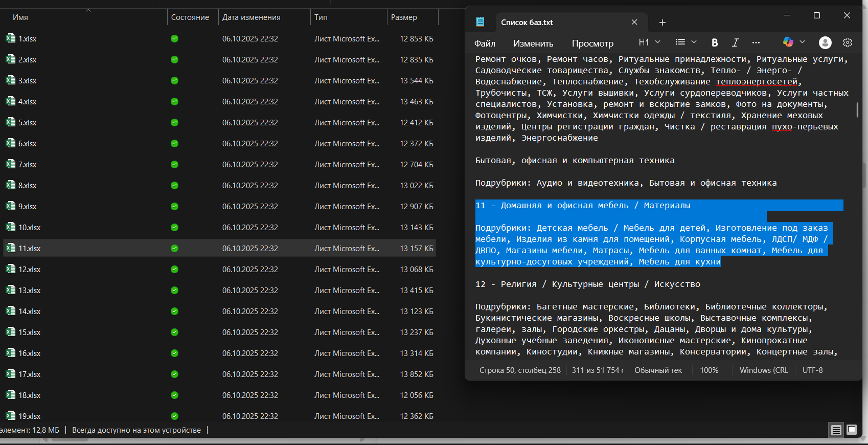Click the account profile icon in Notepad

pyautogui.click(x=825, y=42)
